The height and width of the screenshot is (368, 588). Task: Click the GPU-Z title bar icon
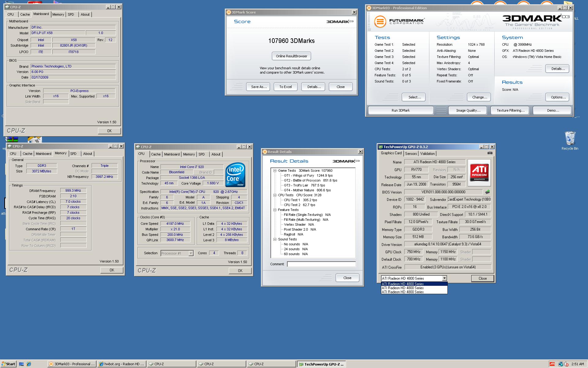tap(381, 147)
